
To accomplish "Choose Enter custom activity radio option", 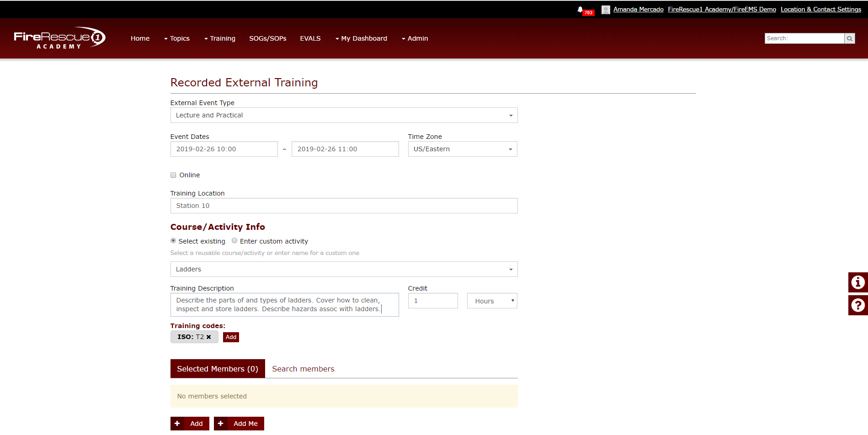I will point(234,241).
